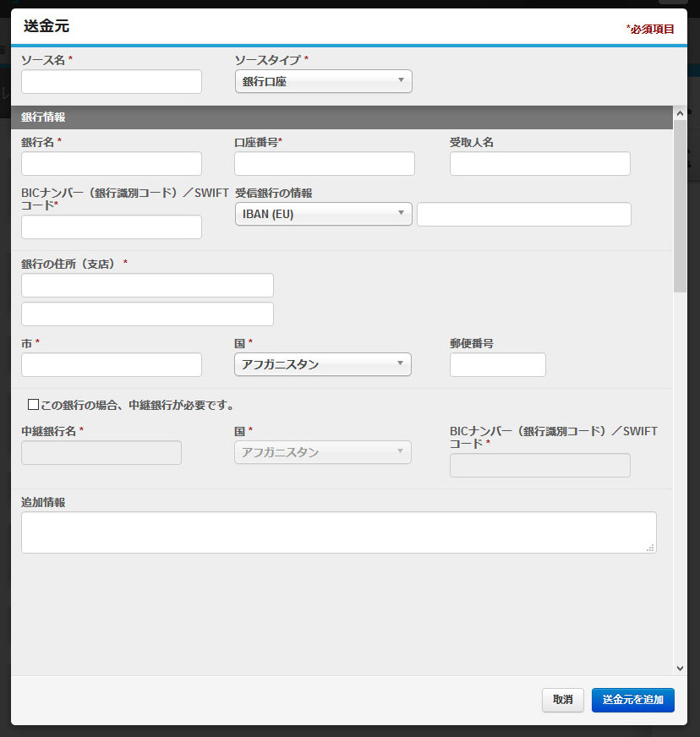Image resolution: width=700 pixels, height=737 pixels.
Task: Click the ソース名 input field
Action: [x=112, y=81]
